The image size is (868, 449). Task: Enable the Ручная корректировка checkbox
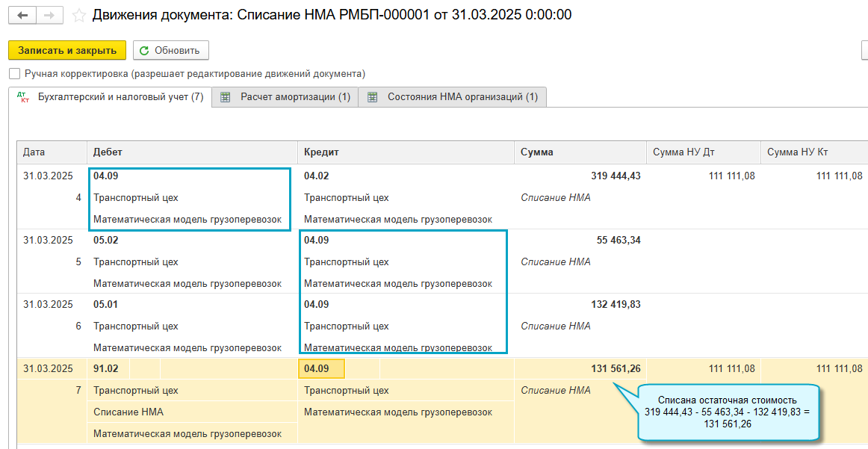[x=14, y=74]
